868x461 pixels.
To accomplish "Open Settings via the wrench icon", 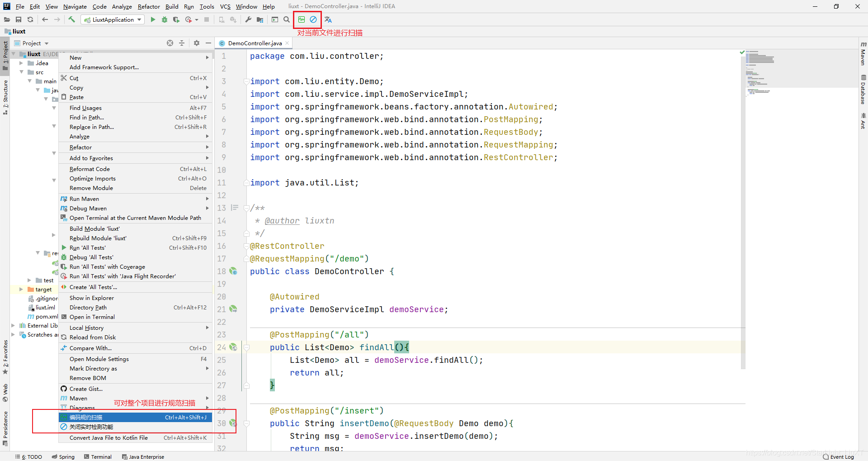I will point(248,19).
